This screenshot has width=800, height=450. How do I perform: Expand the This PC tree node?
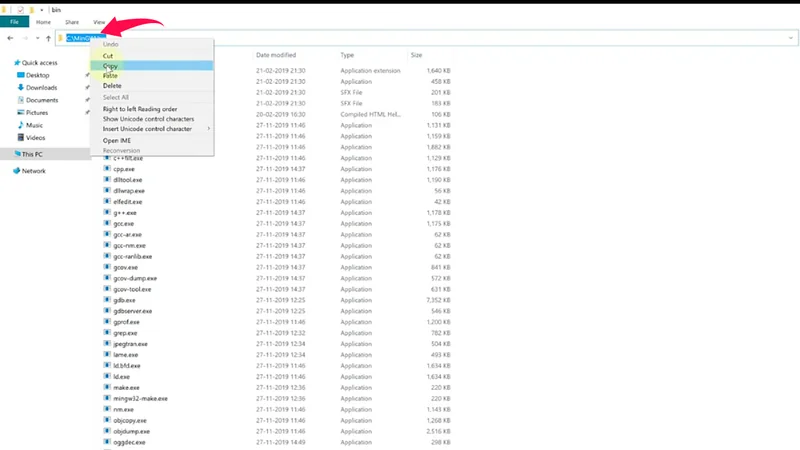pyautogui.click(x=6, y=154)
